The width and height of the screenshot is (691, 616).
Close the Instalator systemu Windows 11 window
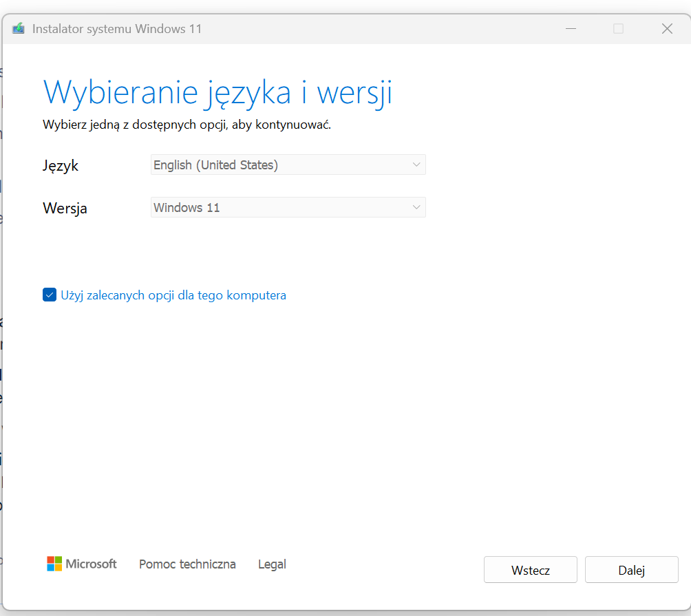click(667, 29)
